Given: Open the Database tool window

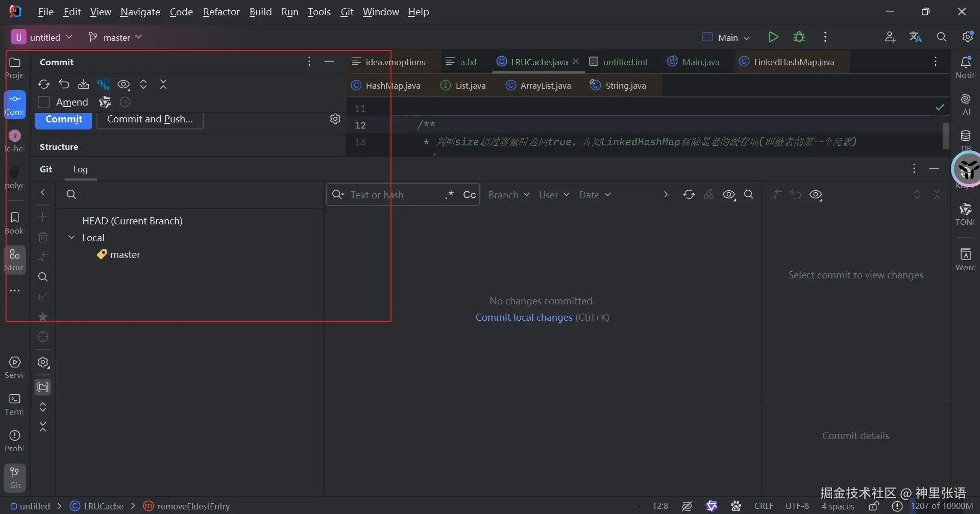Looking at the screenshot, I should pos(965,140).
